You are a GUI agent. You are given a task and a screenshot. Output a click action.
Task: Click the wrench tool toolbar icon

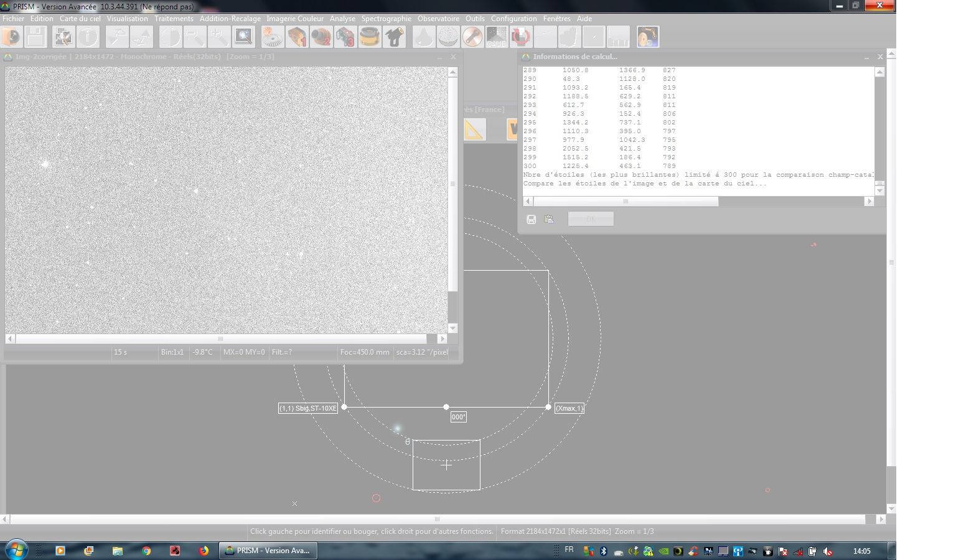coord(472,37)
